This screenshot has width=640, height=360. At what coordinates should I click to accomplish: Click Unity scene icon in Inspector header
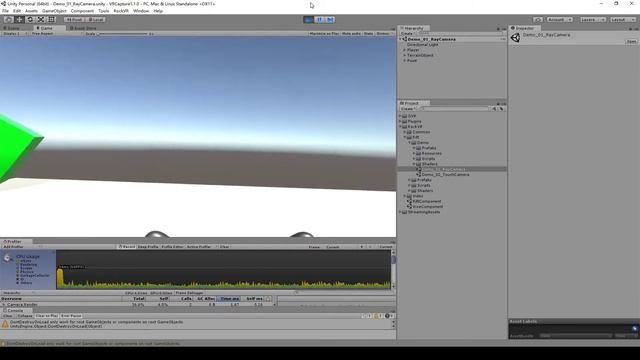[x=516, y=38]
